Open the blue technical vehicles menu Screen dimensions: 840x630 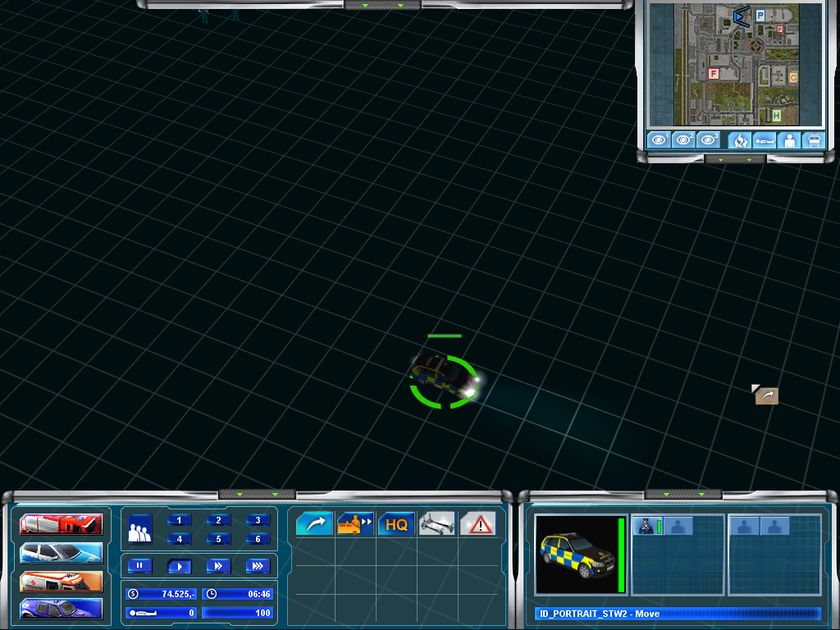click(61, 609)
